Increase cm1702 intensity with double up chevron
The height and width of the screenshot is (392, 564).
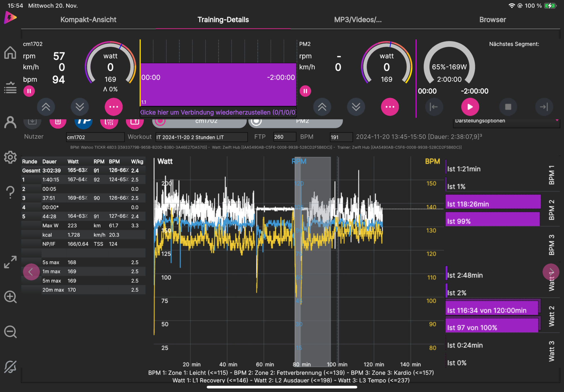[x=46, y=107]
